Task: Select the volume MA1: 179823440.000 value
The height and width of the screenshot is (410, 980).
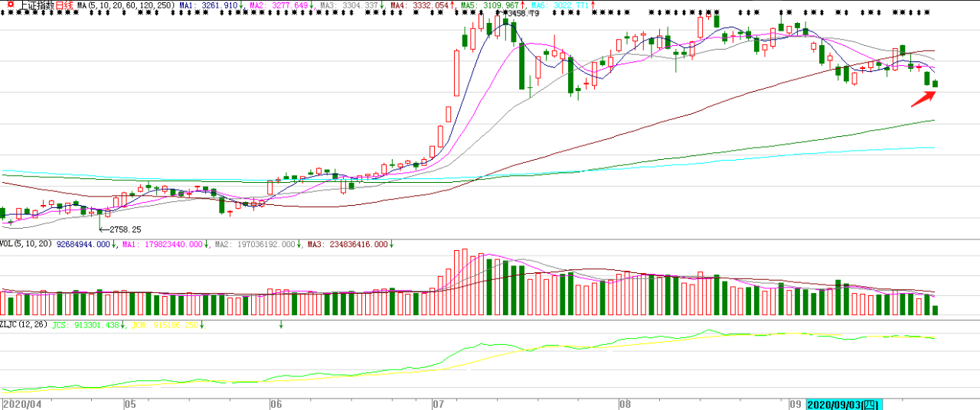Action: 162,244
